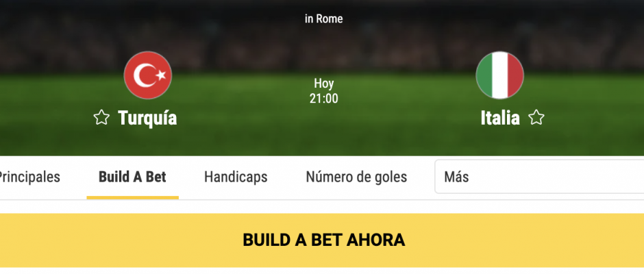Click the Italy flag icon

pos(499,75)
